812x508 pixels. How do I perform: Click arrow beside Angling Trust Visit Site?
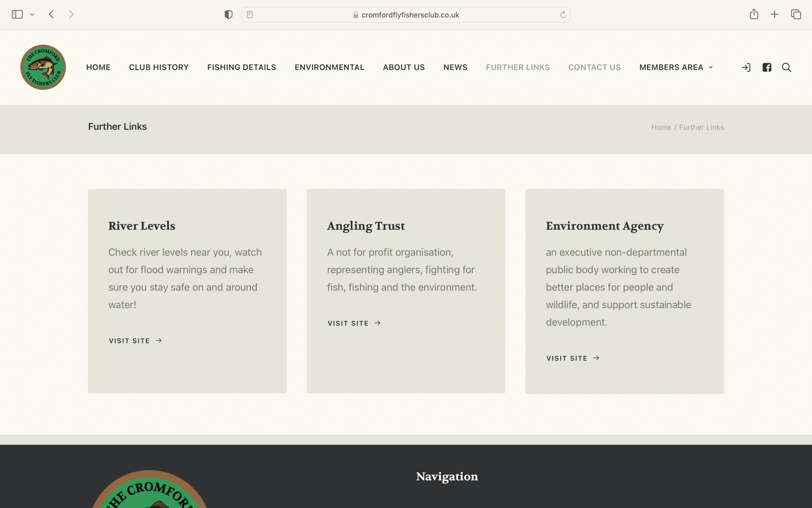coord(378,323)
